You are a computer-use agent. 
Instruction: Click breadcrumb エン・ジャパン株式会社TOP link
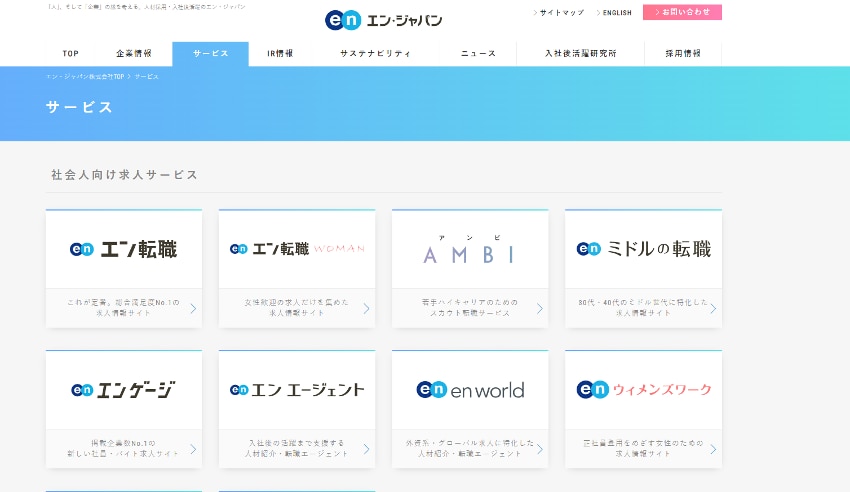click(x=85, y=77)
